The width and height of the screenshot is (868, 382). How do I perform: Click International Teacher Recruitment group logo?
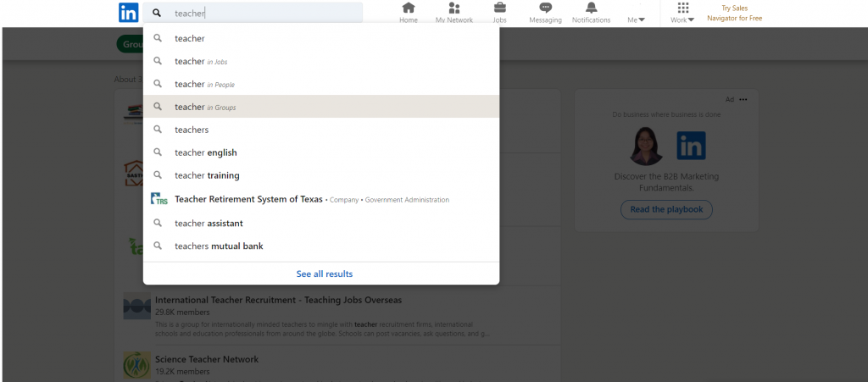click(136, 307)
